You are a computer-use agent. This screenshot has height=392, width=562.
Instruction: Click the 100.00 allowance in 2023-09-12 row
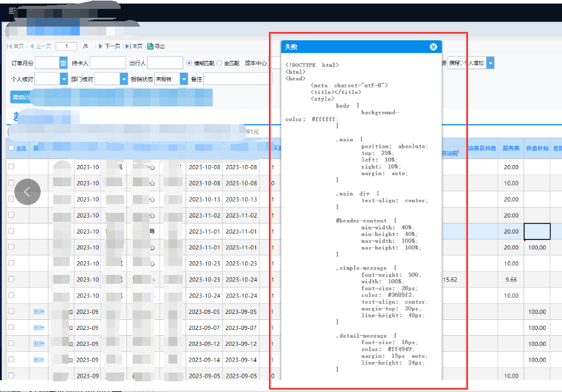[x=537, y=344]
